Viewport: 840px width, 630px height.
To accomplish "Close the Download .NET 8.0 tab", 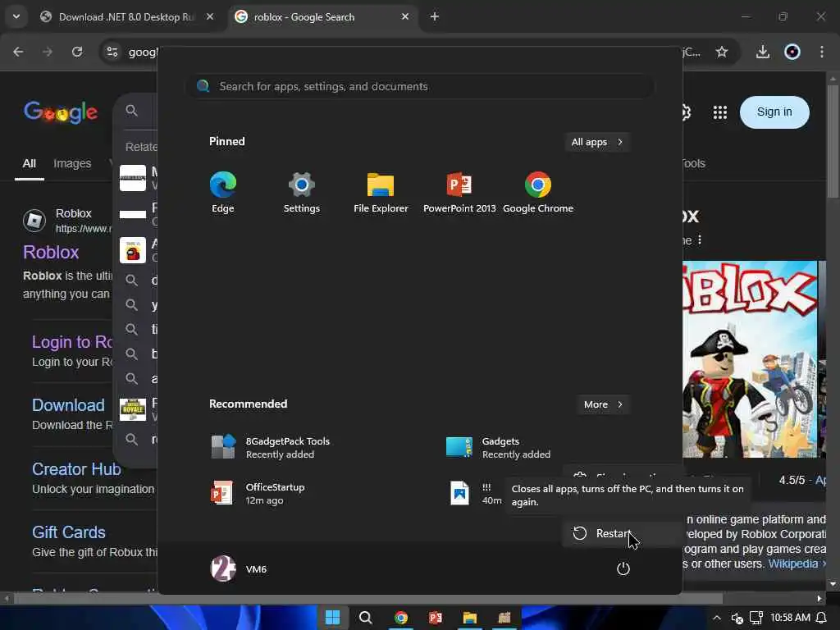I will tap(210, 16).
